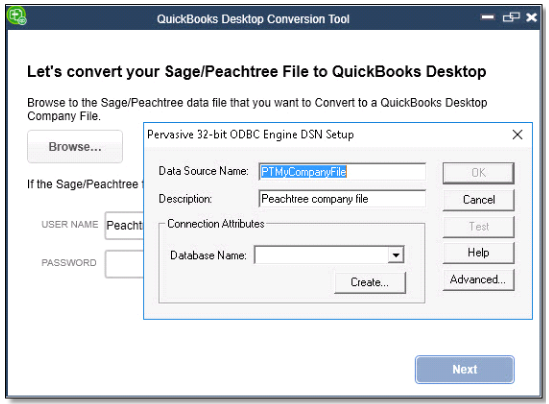Close the Pervasive ODBC DSN Setup dialog

[517, 134]
